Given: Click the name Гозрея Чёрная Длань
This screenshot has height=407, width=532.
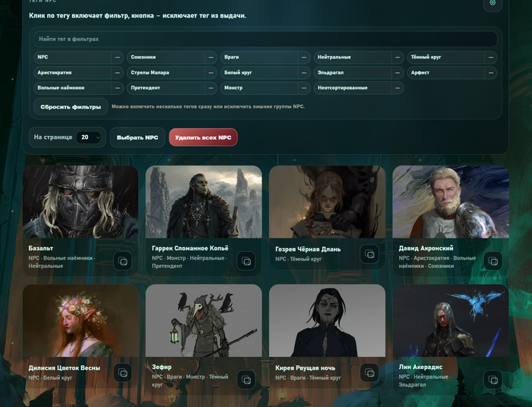Looking at the screenshot, I should (308, 249).
